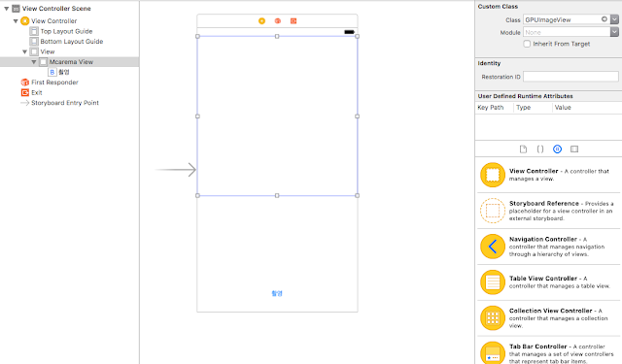This screenshot has width=622, height=364.
Task: Click the arrow beside GPUImageView class name
Action: pos(605,19)
